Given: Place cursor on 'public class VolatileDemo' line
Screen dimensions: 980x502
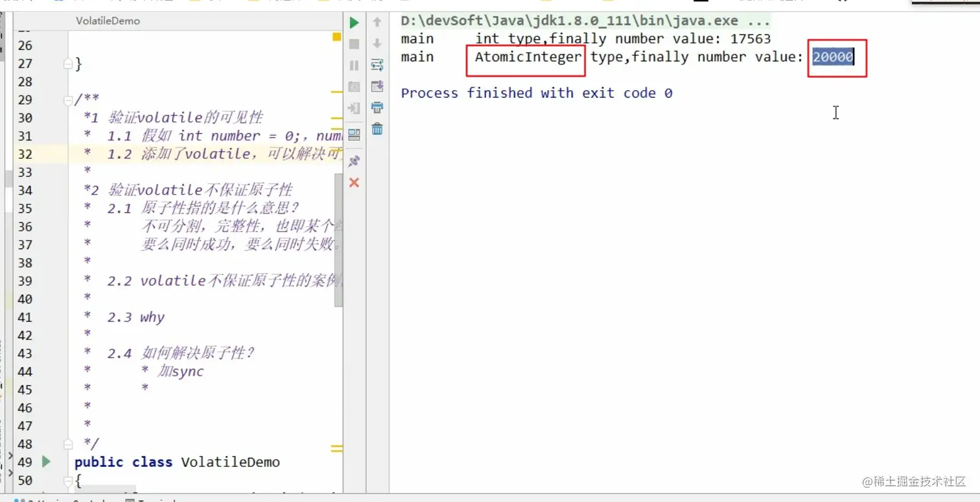Looking at the screenshot, I should click(177, 462).
